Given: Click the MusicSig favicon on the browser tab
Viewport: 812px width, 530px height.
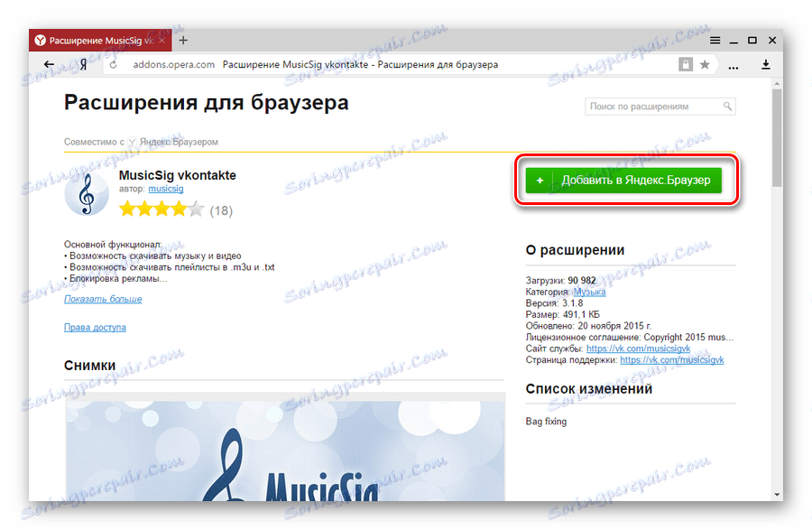Looking at the screenshot, I should pyautogui.click(x=41, y=39).
